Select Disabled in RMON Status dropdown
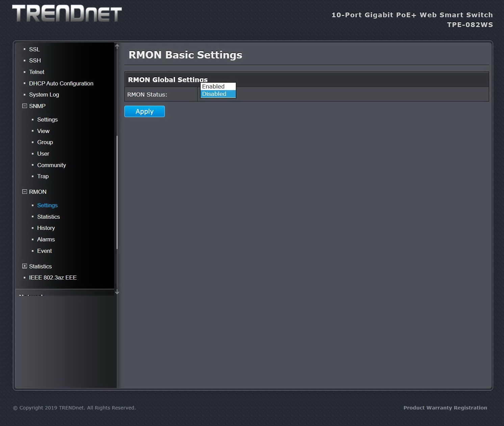504x426 pixels. tap(218, 94)
